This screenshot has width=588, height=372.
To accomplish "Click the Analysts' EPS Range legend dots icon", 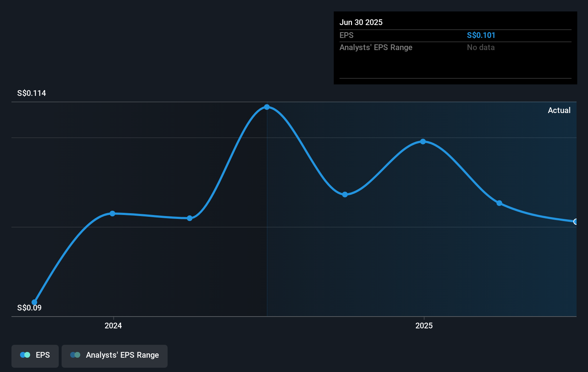I will [x=75, y=355].
